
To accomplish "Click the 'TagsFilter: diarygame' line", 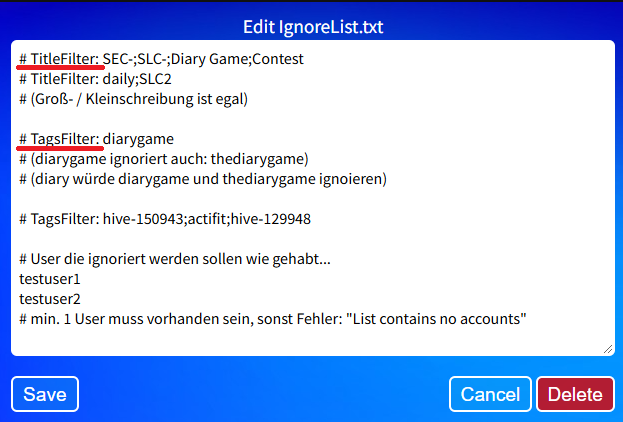I will 97,139.
